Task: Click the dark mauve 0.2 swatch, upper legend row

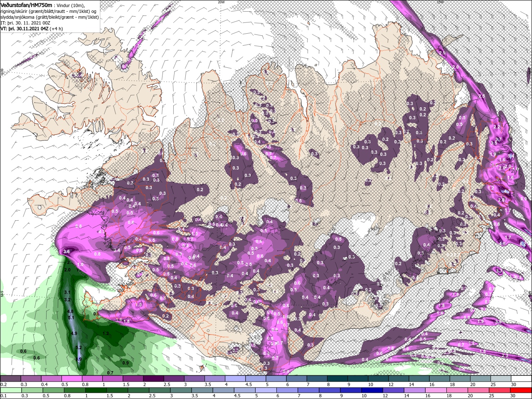Action: 10,379
